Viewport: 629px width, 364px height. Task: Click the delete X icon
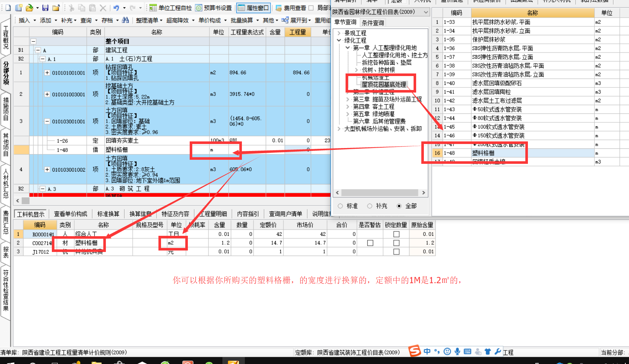coord(103,8)
